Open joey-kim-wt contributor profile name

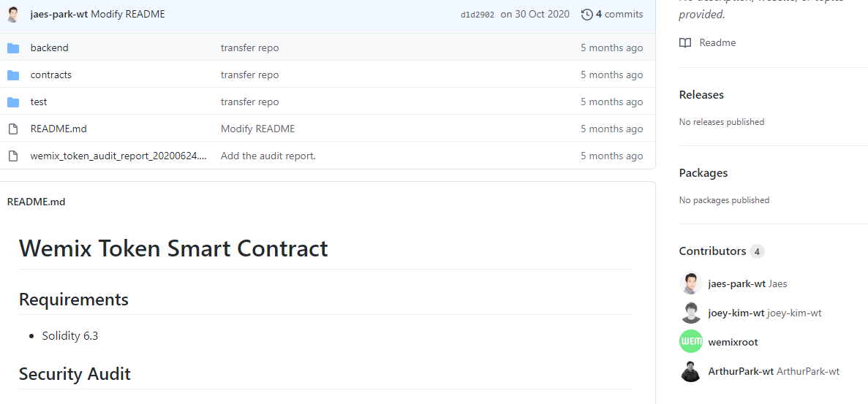[x=736, y=313]
